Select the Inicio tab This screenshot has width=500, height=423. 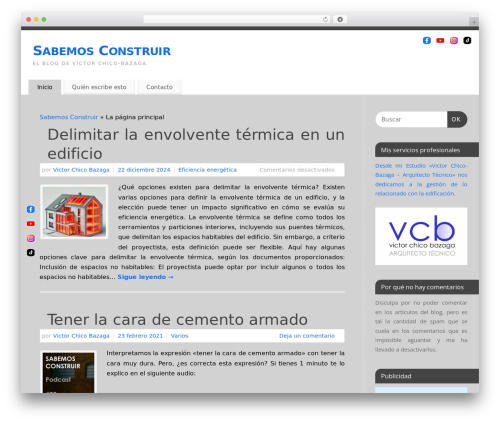(x=45, y=87)
